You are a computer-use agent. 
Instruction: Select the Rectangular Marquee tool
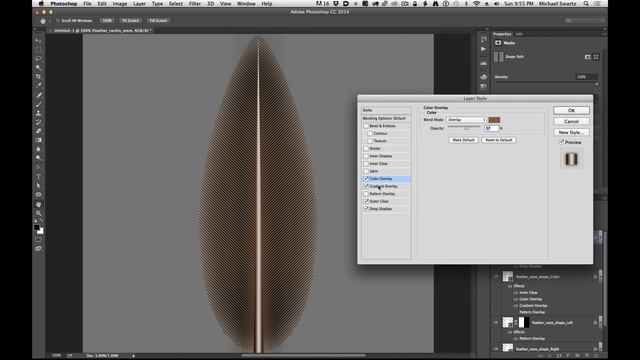pos(38,49)
